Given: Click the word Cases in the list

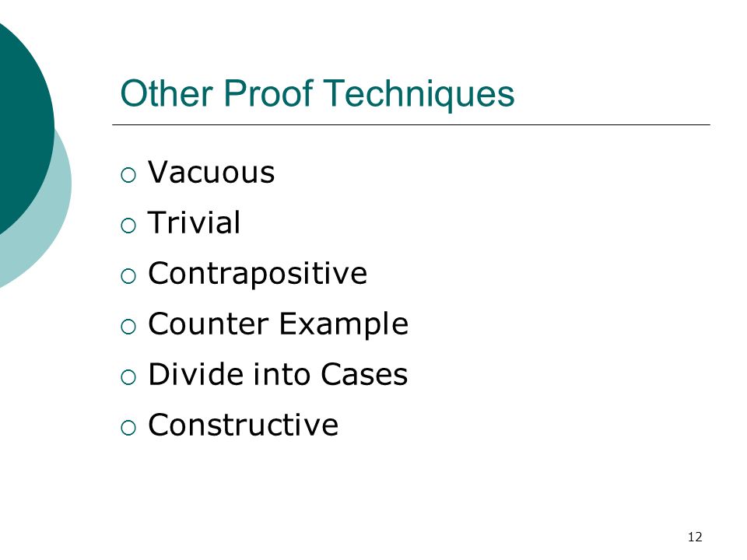Looking at the screenshot, I should (364, 374).
